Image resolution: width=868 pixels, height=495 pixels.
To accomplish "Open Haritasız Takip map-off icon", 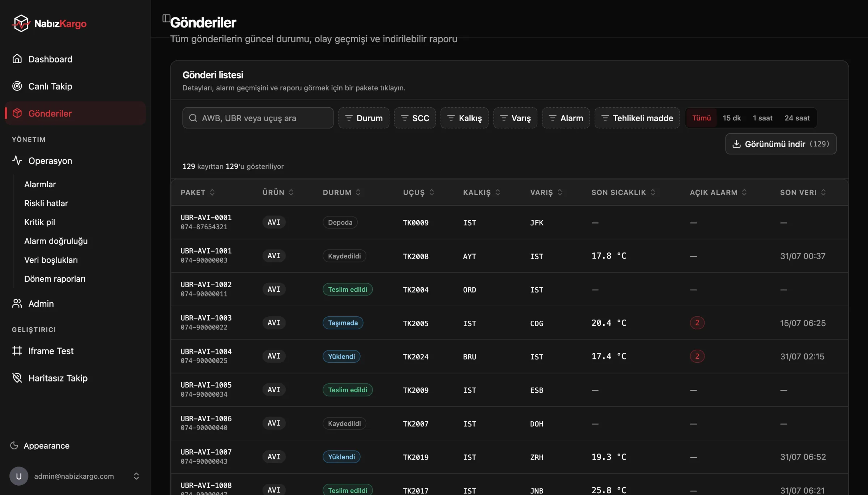I will point(17,378).
